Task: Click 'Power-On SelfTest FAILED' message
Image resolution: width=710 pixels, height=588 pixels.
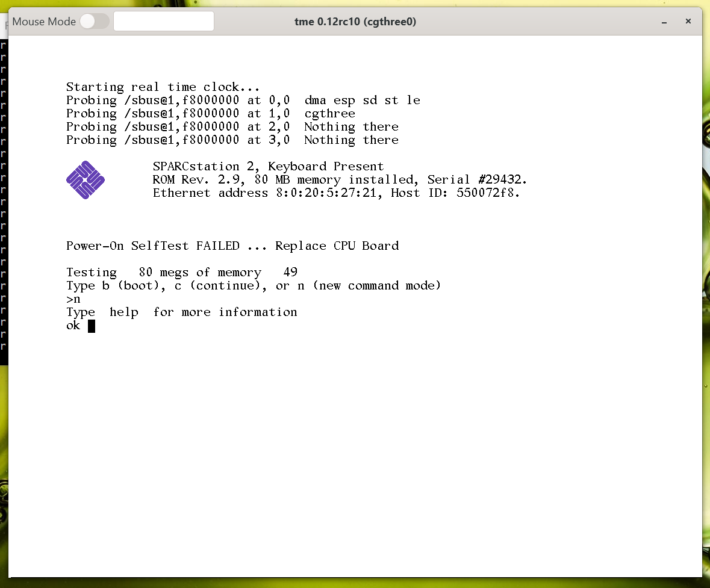Action: click(x=232, y=246)
